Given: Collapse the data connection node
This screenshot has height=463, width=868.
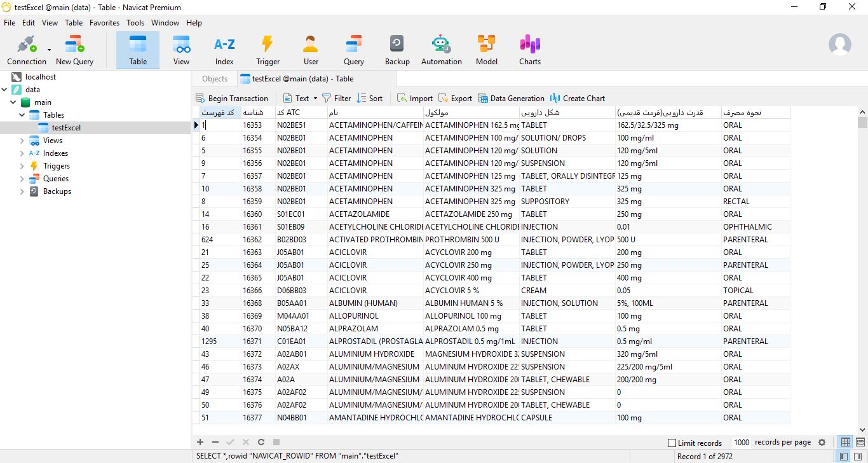Looking at the screenshot, I should tap(4, 90).
